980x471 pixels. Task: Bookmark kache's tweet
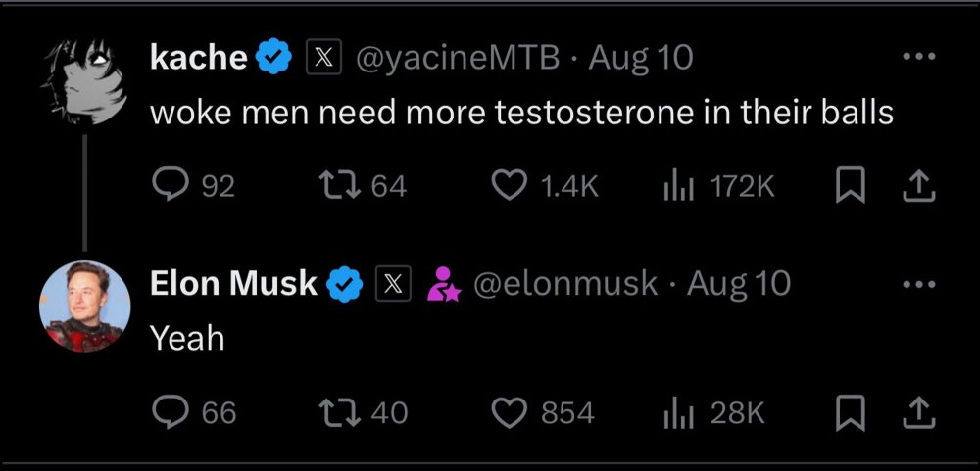point(849,186)
